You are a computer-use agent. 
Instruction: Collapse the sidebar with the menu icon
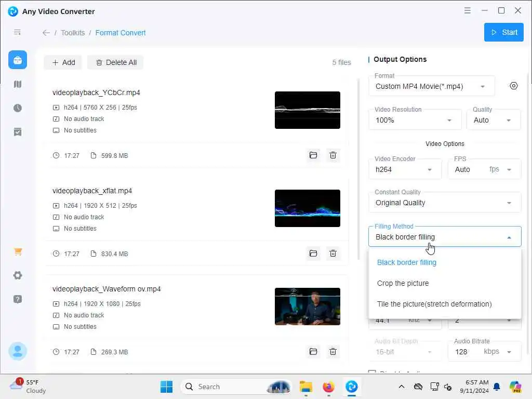tap(17, 32)
